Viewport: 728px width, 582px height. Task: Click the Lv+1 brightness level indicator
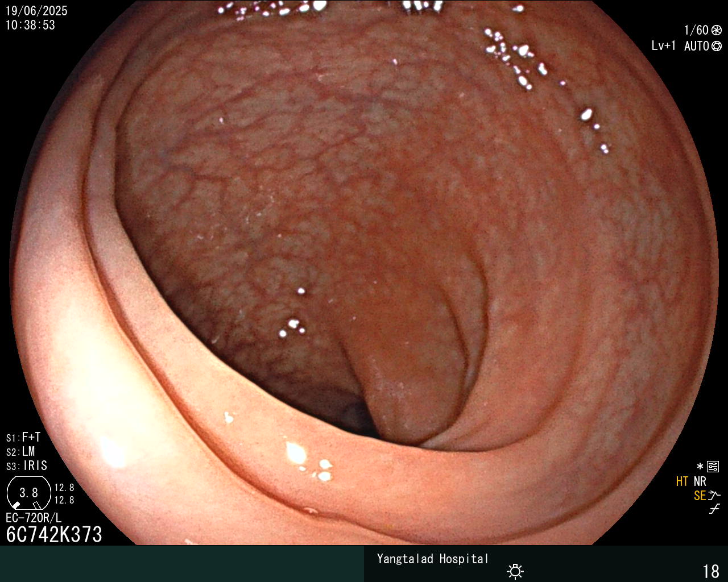pyautogui.click(x=664, y=46)
